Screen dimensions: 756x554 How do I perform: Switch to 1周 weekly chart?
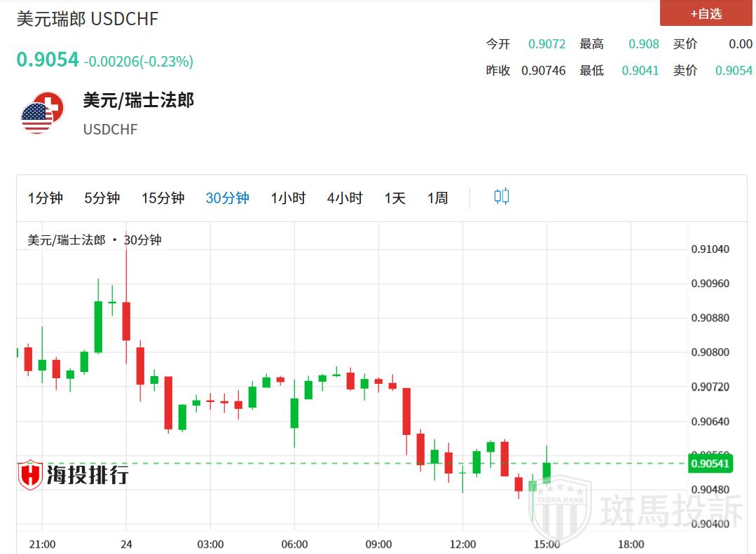click(x=437, y=198)
